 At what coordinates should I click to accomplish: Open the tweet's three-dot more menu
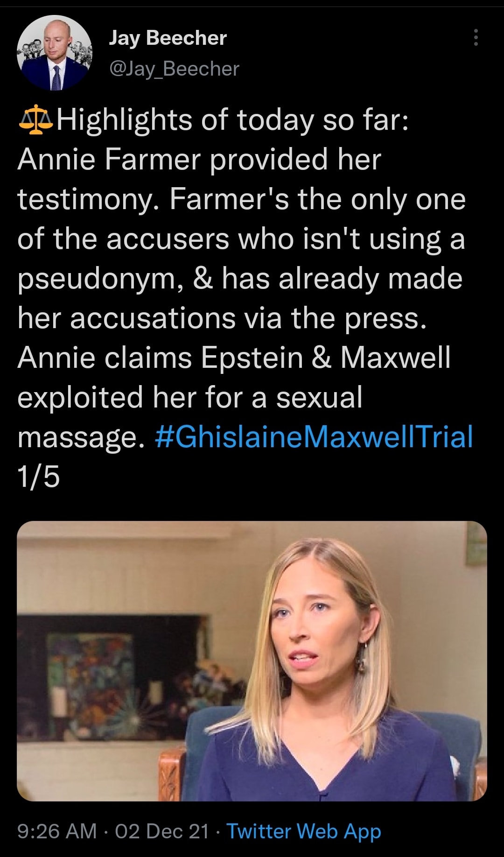(x=476, y=37)
